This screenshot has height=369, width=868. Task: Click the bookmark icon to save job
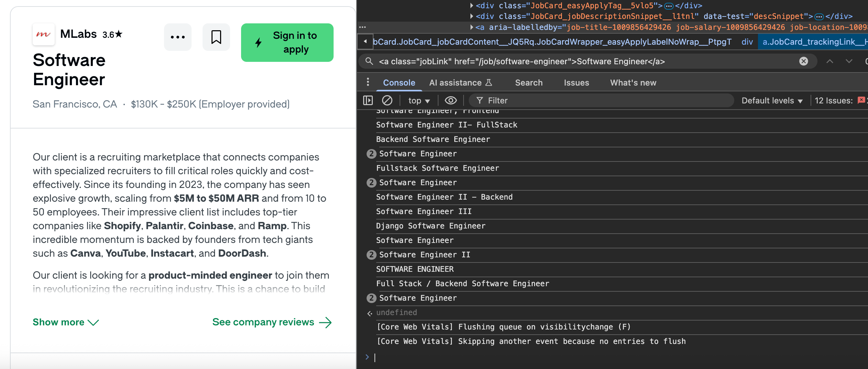pyautogui.click(x=216, y=37)
